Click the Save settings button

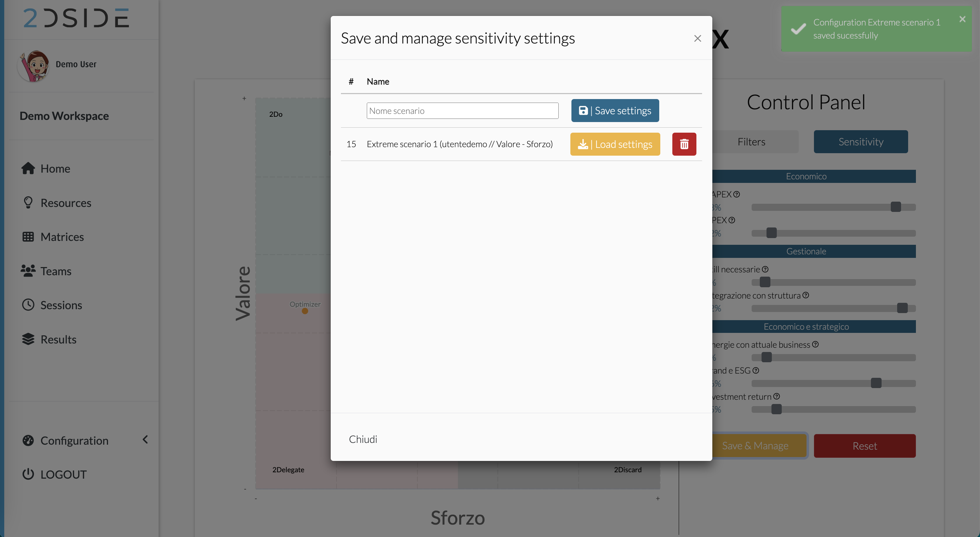tap(615, 111)
